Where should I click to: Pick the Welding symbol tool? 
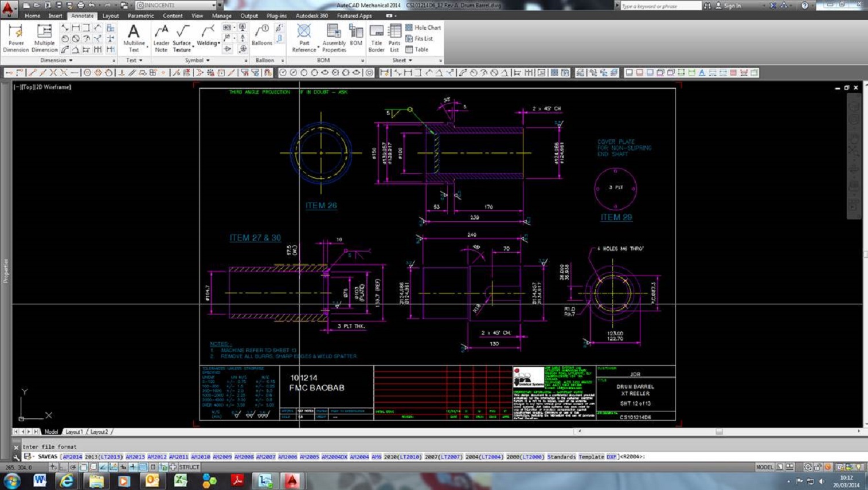point(207,36)
